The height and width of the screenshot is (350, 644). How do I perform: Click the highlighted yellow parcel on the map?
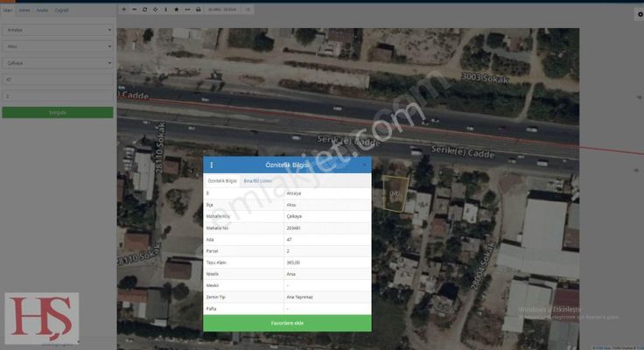[395, 193]
